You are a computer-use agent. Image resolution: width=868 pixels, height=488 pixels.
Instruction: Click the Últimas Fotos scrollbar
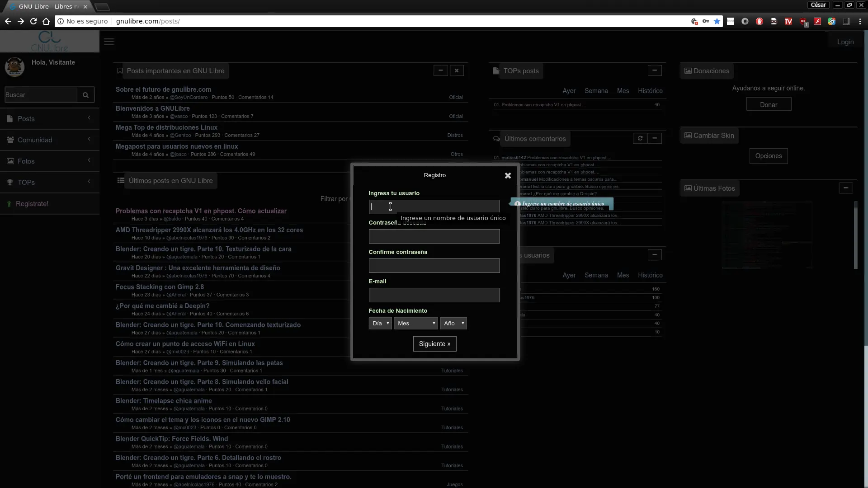[855, 235]
